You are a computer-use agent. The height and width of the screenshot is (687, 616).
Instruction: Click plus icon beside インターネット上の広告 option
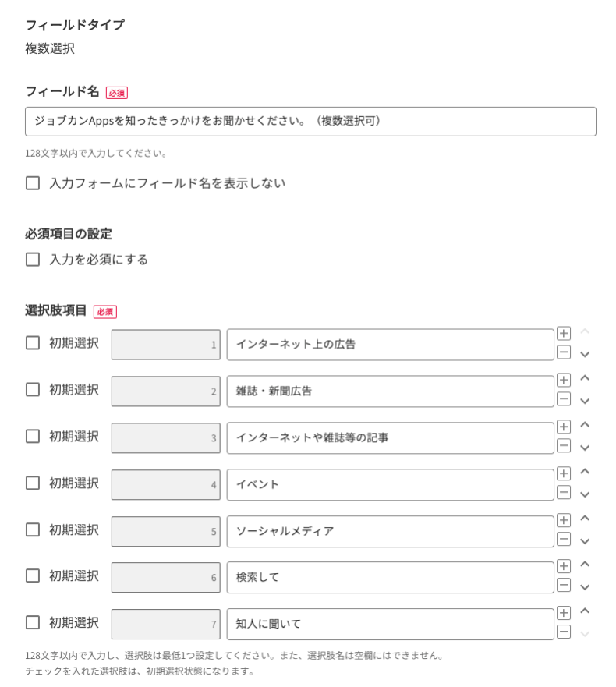[563, 334]
